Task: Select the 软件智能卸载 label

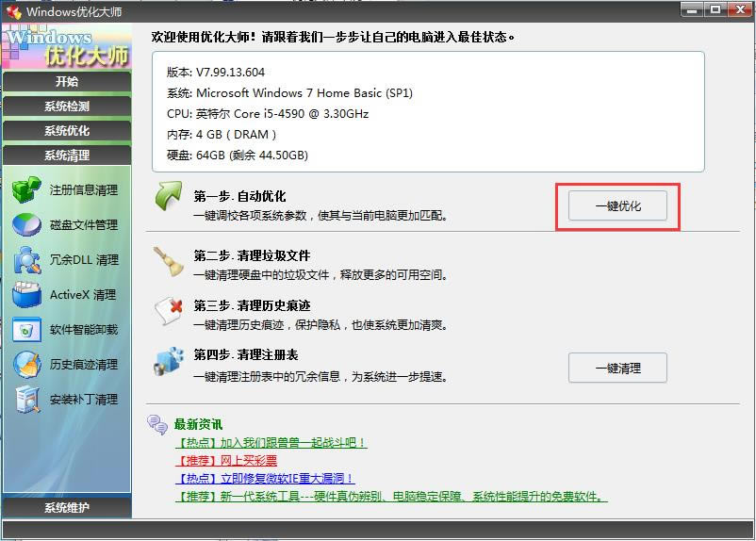Action: tap(84, 330)
